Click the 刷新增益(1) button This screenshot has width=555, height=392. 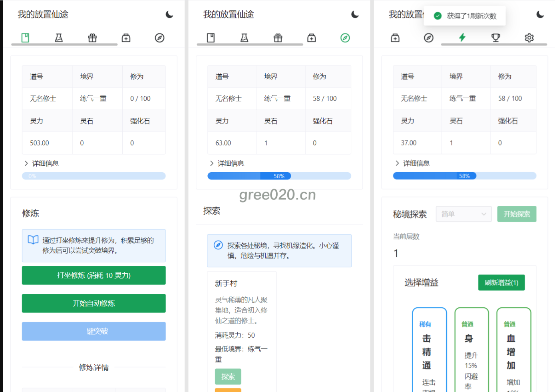(x=501, y=283)
